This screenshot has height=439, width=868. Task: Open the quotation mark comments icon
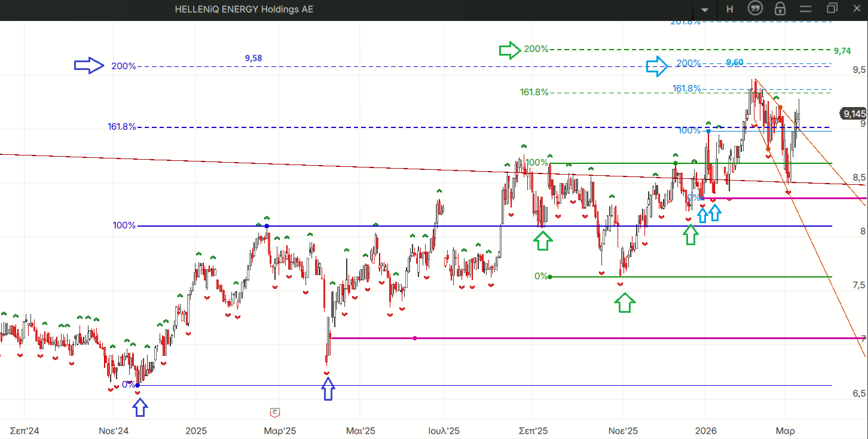[x=755, y=9]
